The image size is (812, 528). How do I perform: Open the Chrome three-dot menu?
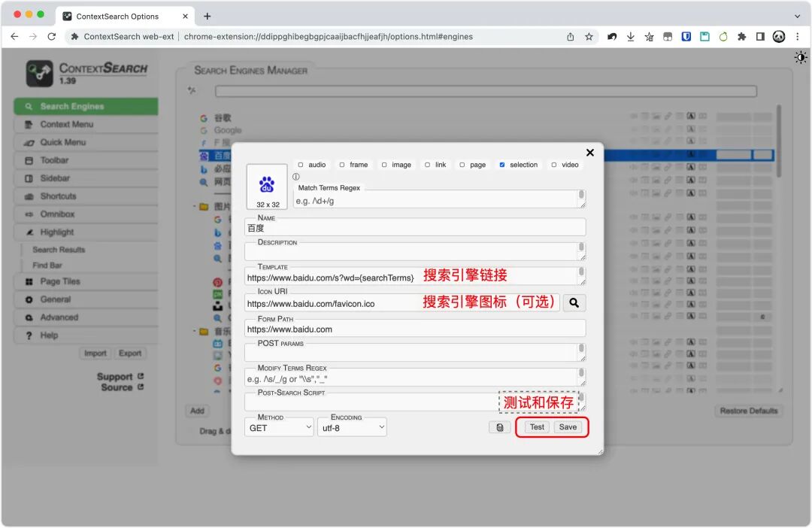798,37
